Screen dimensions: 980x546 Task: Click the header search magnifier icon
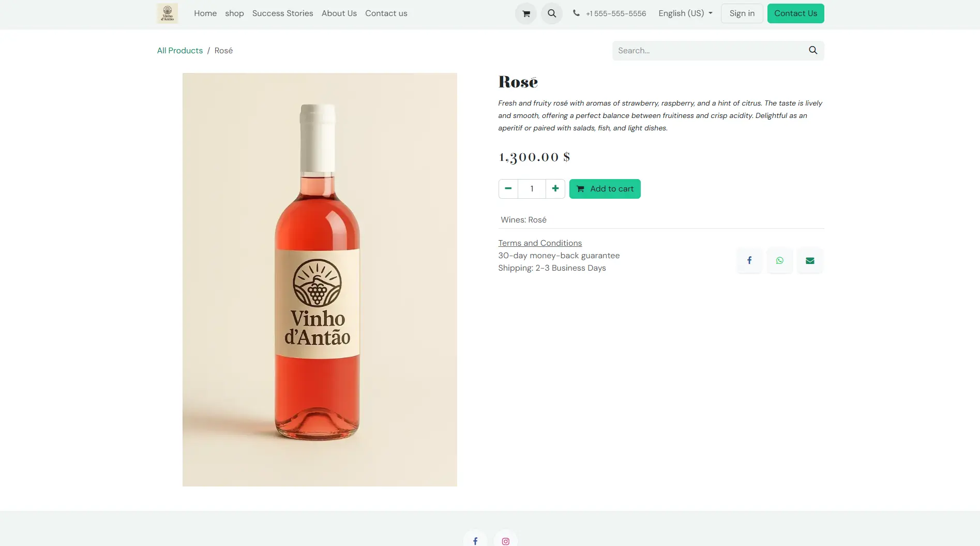pos(552,13)
